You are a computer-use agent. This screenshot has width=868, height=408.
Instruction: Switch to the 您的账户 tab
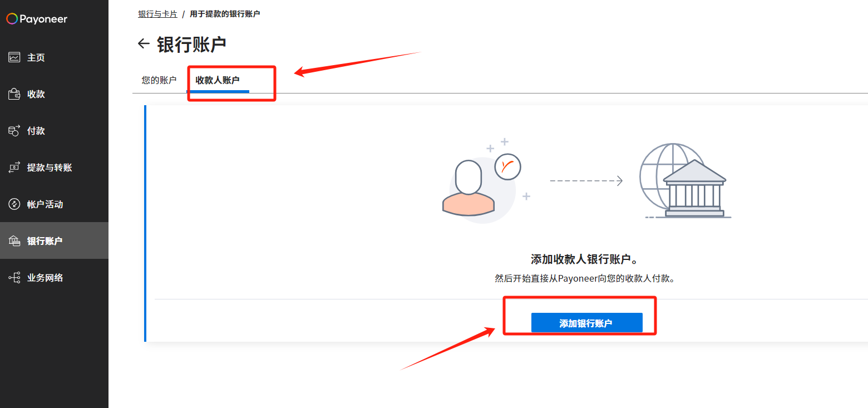pos(159,80)
